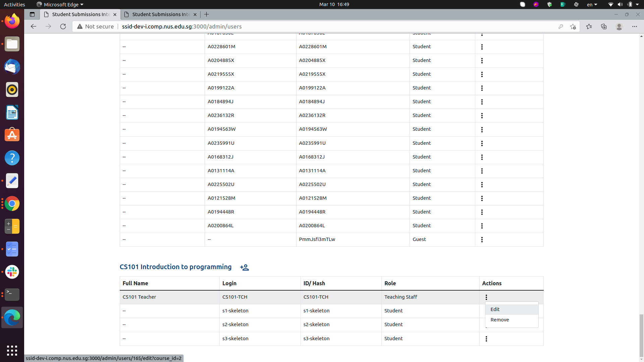Add a participant to CS101 course
Image resolution: width=644 pixels, height=362 pixels.
245,267
